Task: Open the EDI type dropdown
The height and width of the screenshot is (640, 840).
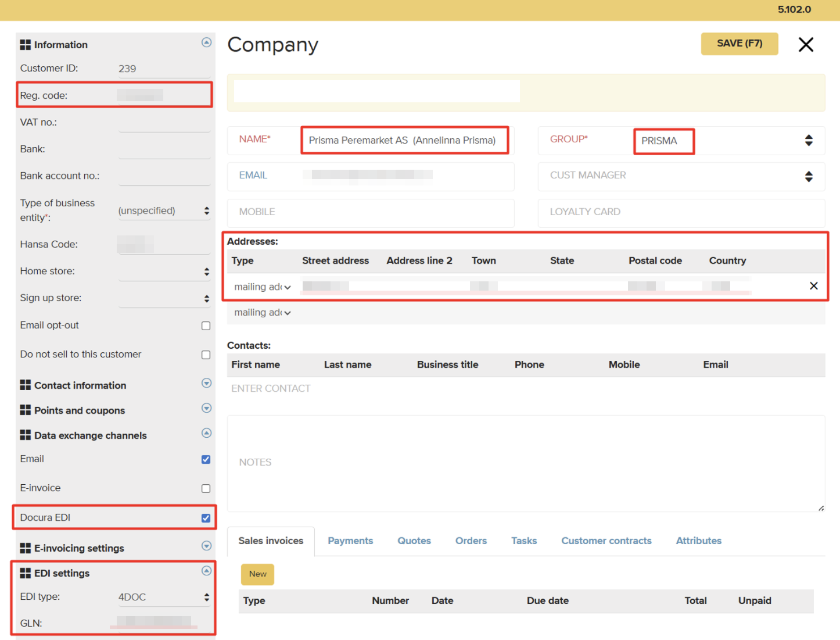Action: coord(164,597)
